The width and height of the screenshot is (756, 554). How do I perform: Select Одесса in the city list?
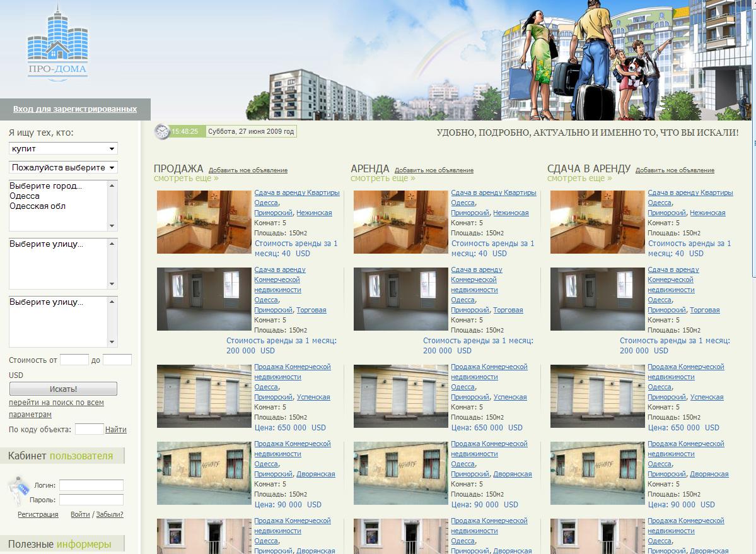25,196
